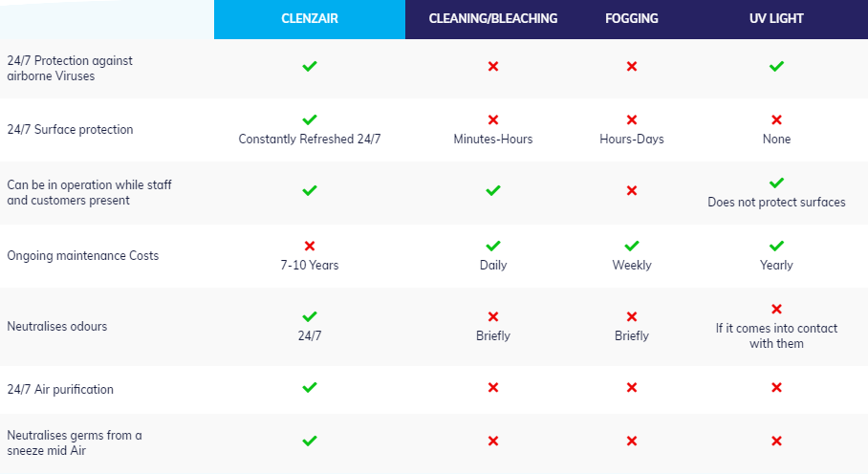Click red cross above Minutes-Hours

[493, 119]
